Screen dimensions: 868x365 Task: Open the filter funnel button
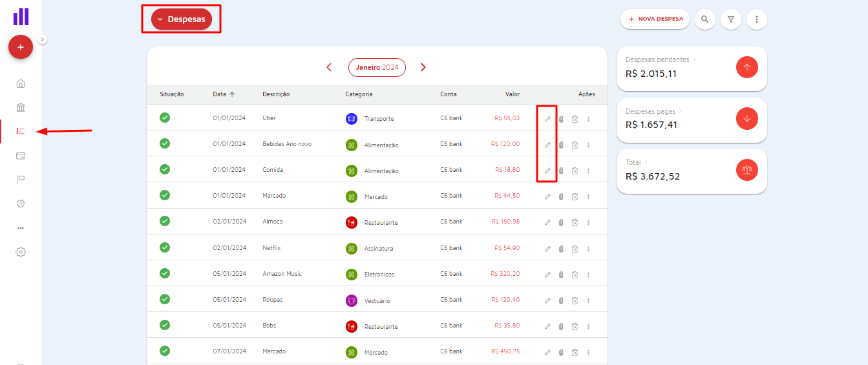[731, 19]
